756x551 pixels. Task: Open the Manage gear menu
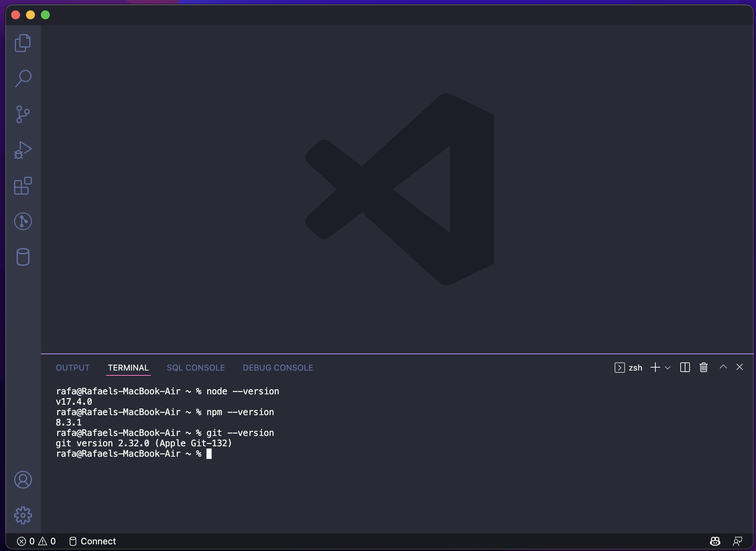(23, 515)
